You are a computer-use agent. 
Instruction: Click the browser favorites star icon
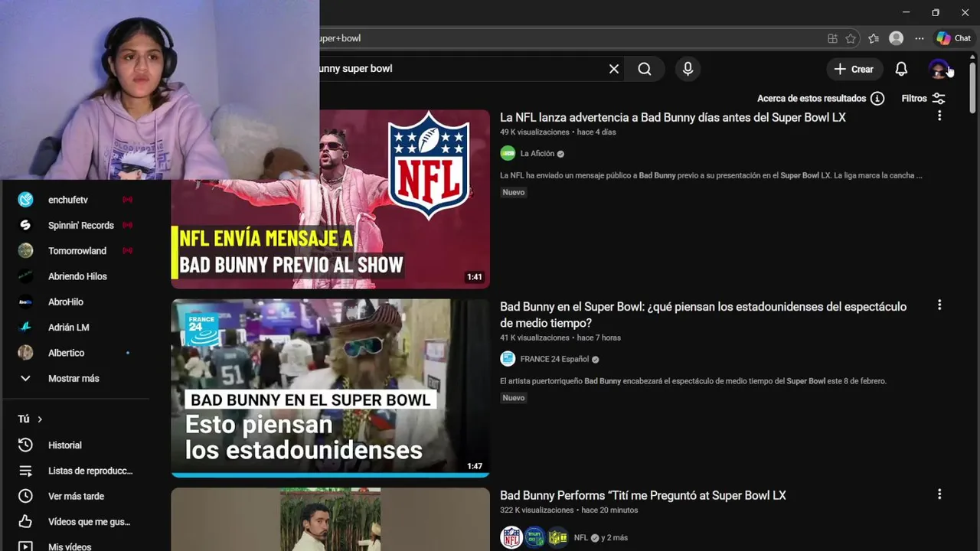point(851,38)
